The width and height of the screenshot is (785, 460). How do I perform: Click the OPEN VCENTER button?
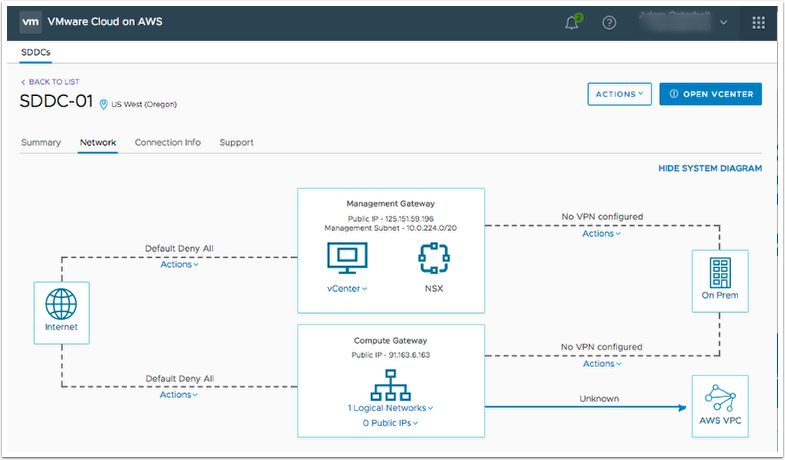click(x=710, y=94)
